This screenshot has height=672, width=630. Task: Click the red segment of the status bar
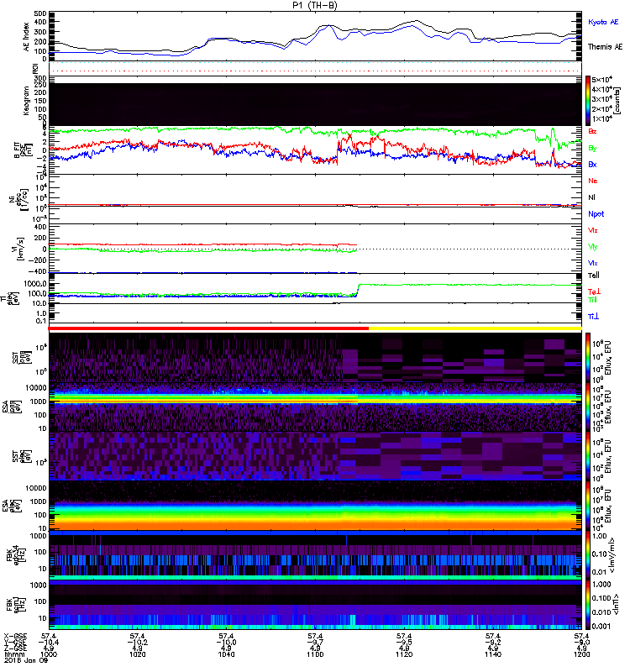click(208, 328)
